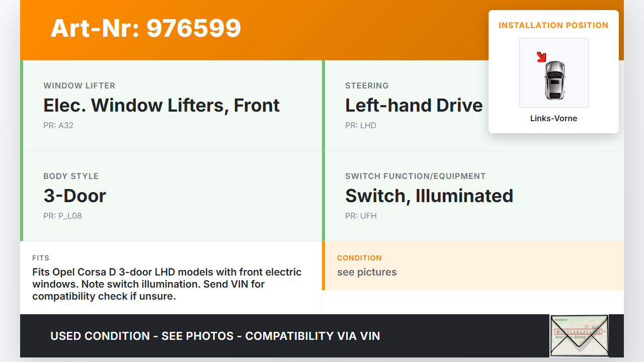Click the 'see pictures' condition text
644x362 pixels.
(x=367, y=272)
